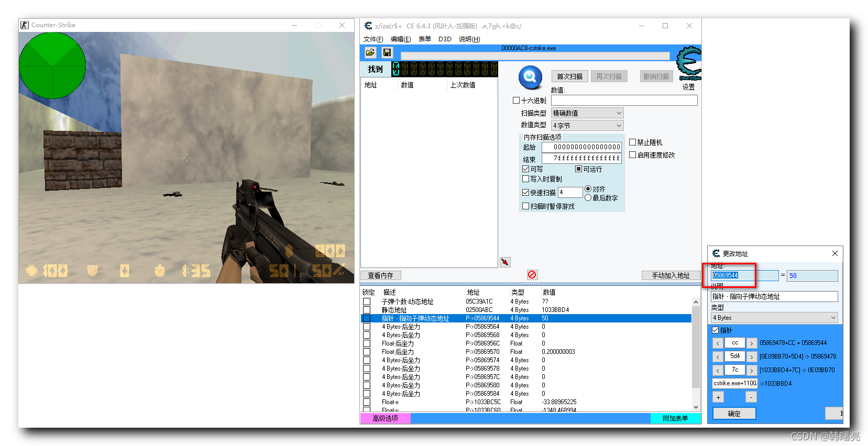The image size is (868, 446).
Task: Enable 启用速度修改 checkbox
Action: coord(632,155)
